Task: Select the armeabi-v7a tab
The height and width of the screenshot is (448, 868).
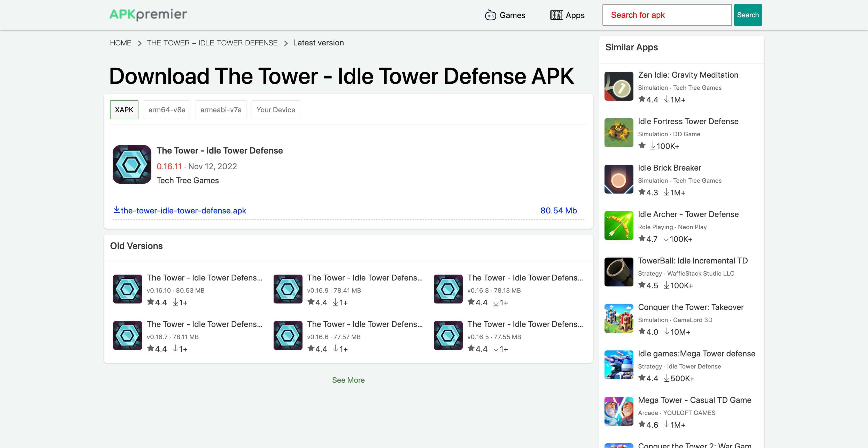Action: coord(221,110)
